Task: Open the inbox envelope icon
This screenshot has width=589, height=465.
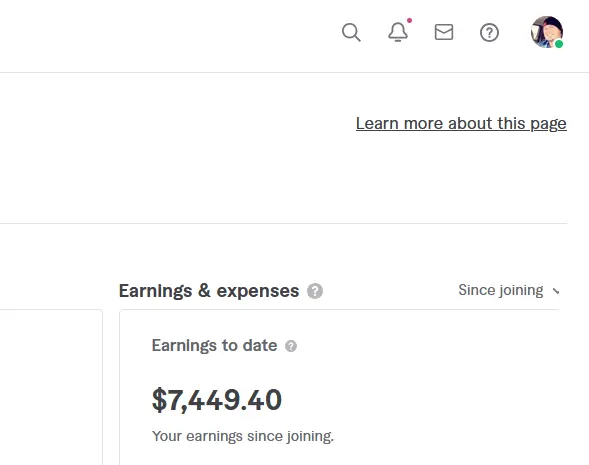Action: coord(444,32)
